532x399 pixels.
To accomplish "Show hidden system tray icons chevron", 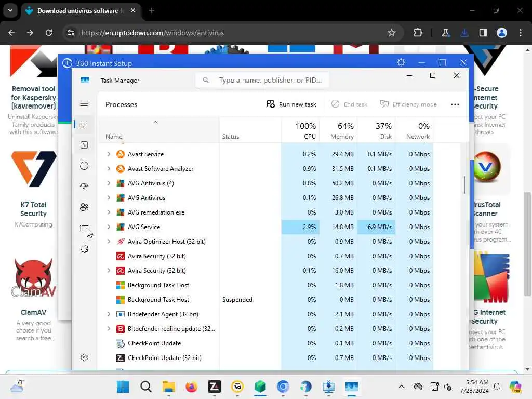I will click(x=402, y=387).
